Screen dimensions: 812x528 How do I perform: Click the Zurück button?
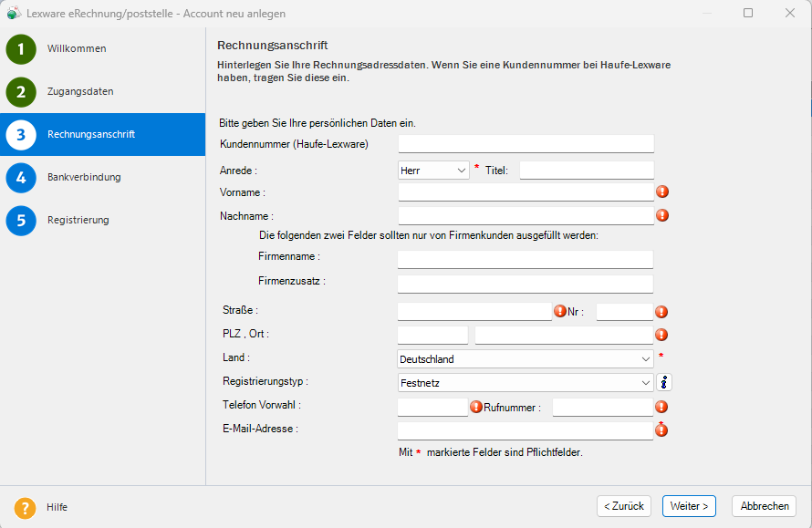point(623,506)
